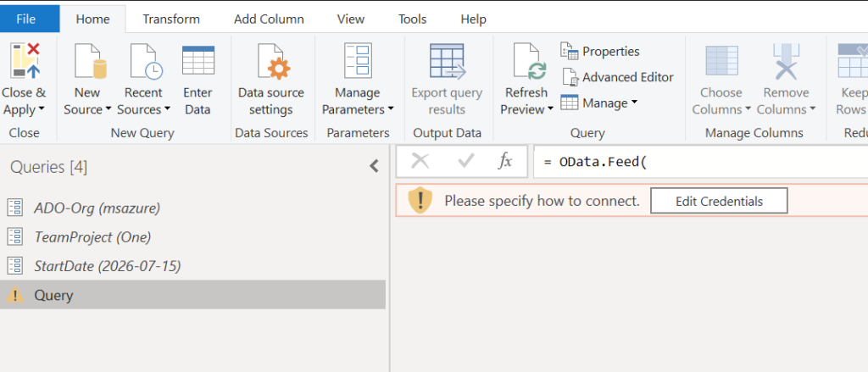Click into the OData.Feed formula bar
868x372 pixels.
pos(700,162)
